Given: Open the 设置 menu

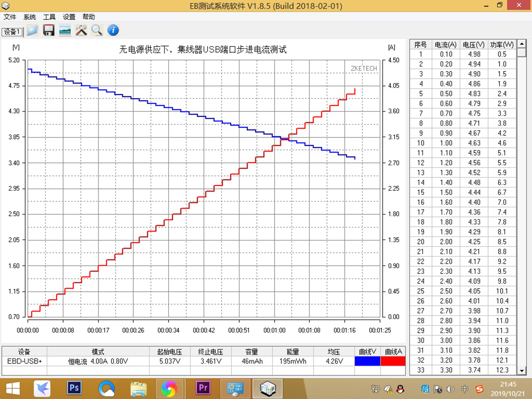Looking at the screenshot, I should 69,17.
